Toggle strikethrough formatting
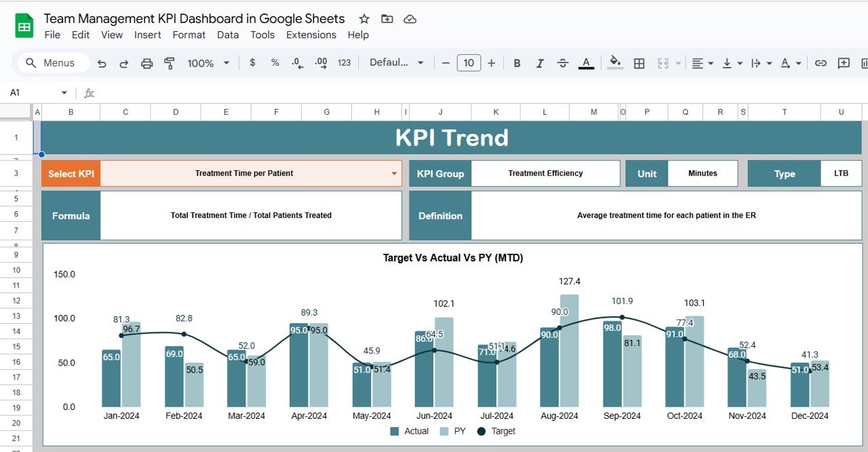Image resolution: width=868 pixels, height=452 pixels. (x=563, y=62)
